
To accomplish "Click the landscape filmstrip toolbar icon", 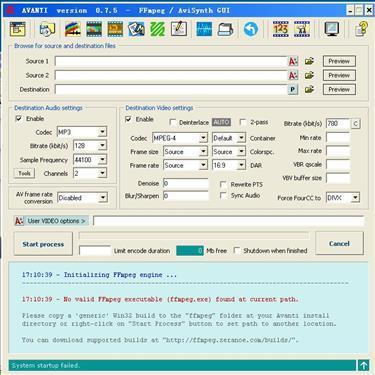I will click(x=94, y=29).
